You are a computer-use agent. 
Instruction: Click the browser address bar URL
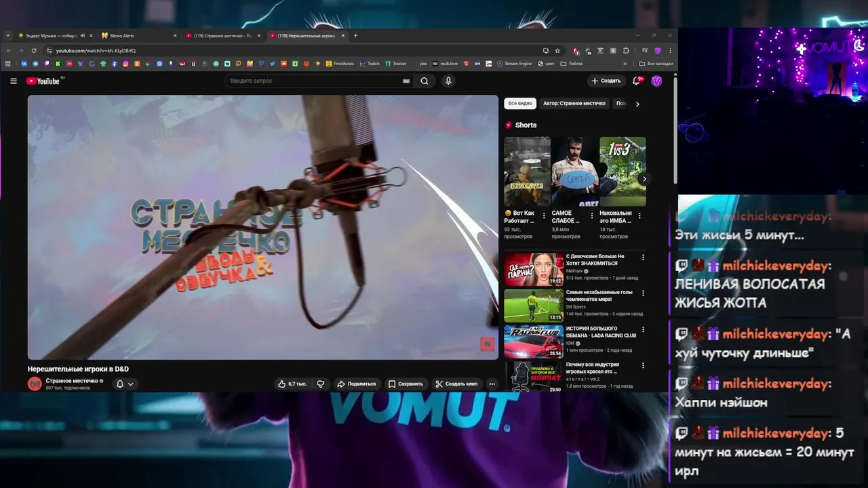point(96,51)
